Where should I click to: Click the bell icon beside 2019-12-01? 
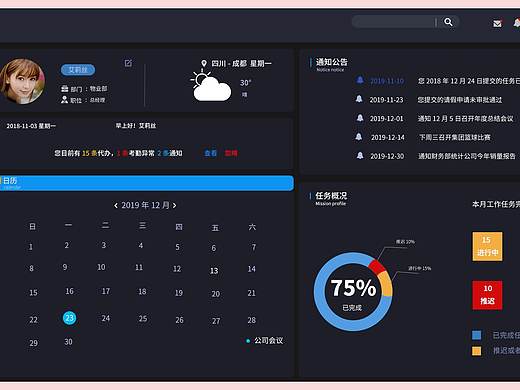tap(360, 118)
